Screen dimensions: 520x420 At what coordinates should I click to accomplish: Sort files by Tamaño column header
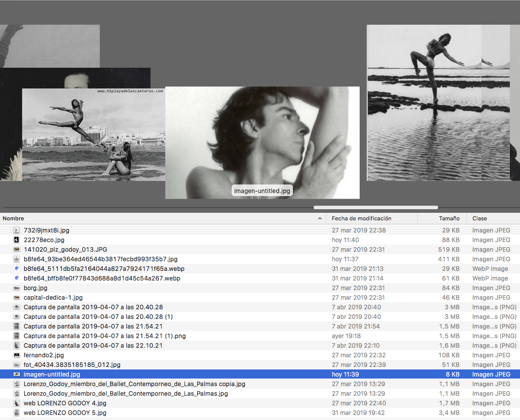pyautogui.click(x=449, y=218)
